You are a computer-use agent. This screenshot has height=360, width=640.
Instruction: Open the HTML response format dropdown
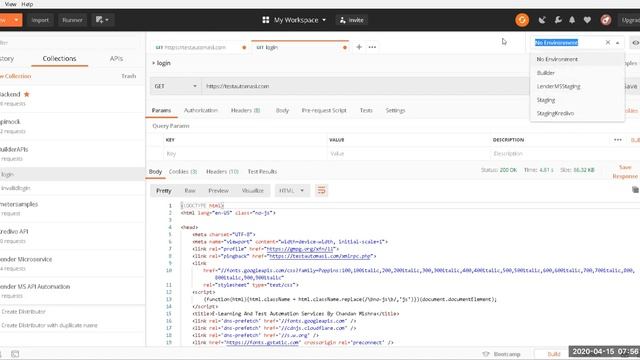(291, 191)
